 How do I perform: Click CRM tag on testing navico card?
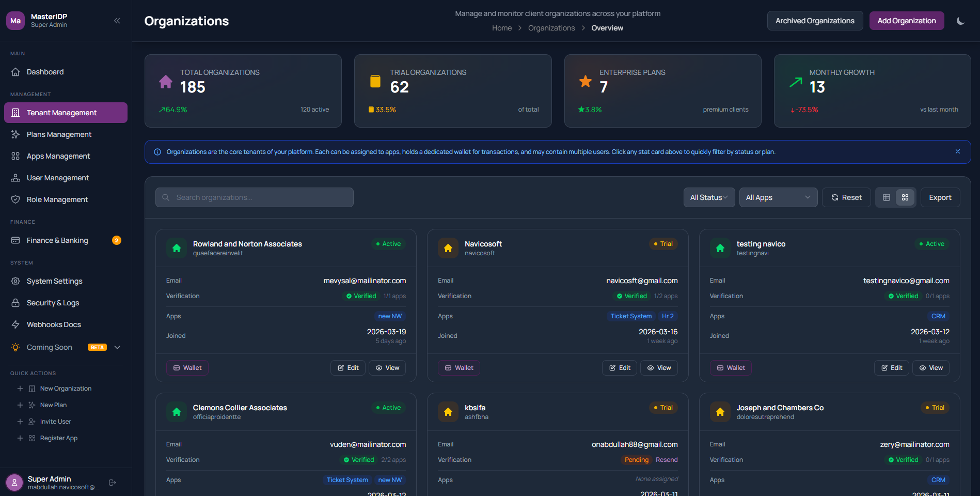click(x=938, y=316)
